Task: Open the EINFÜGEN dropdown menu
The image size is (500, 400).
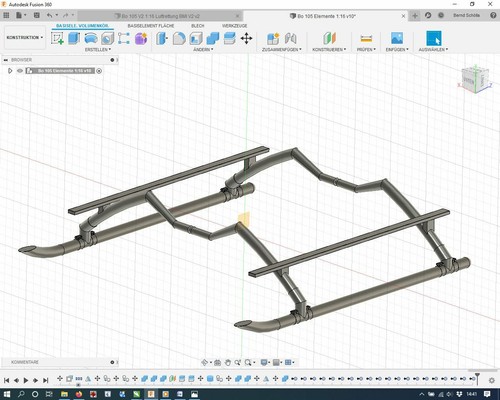Action: [x=397, y=50]
